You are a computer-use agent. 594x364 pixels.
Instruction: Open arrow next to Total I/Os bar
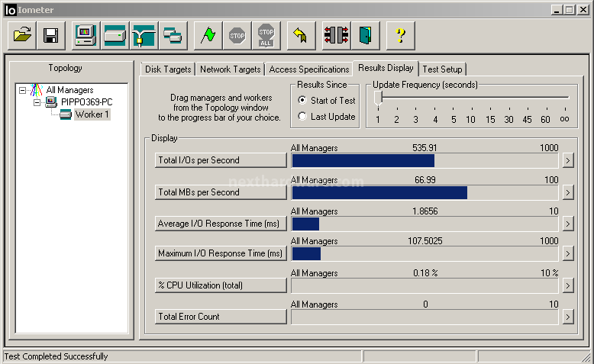[567, 160]
